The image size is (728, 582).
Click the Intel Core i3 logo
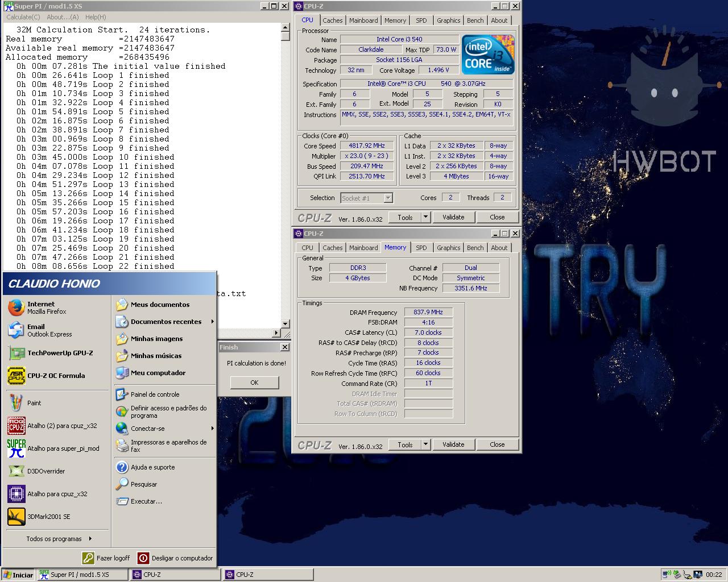pos(488,55)
